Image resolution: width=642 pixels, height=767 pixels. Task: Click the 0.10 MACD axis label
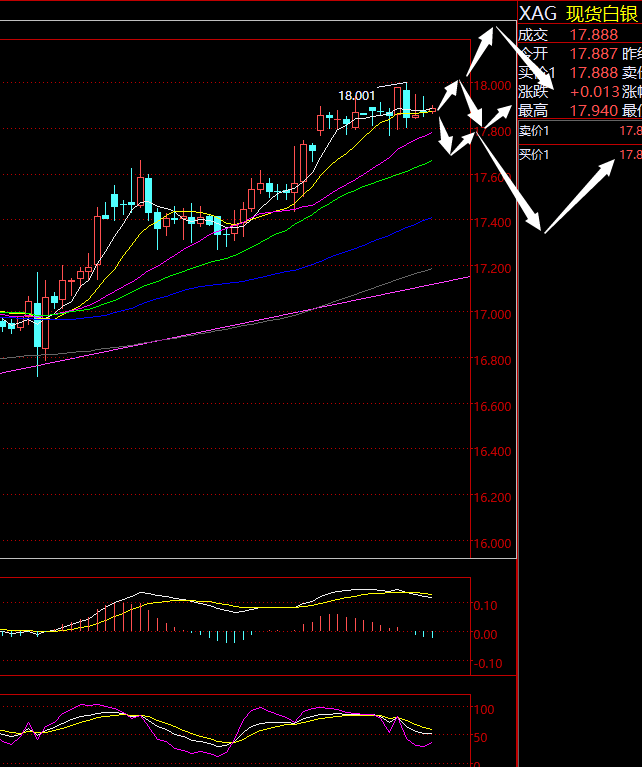[485, 606]
